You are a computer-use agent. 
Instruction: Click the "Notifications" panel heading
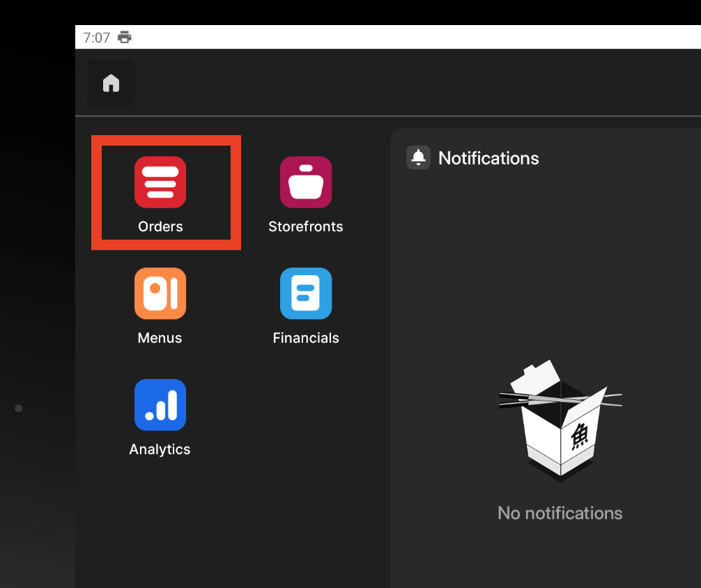[x=488, y=158]
